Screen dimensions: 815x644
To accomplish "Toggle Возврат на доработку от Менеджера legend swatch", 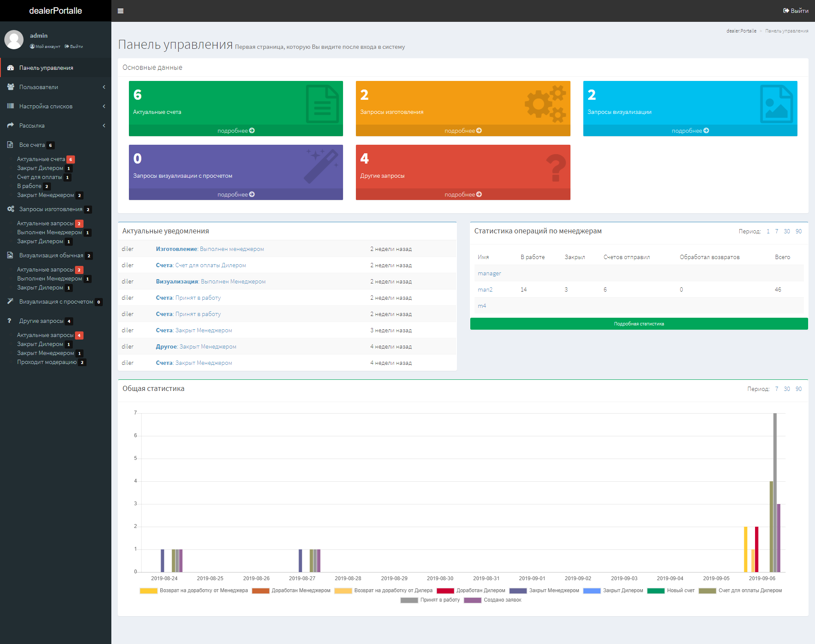I will pyautogui.click(x=149, y=590).
